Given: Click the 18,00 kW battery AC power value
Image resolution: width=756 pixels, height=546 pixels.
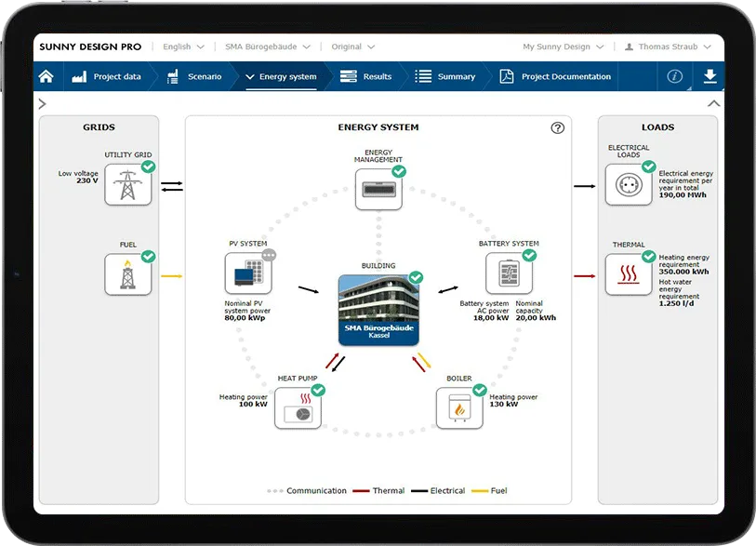Looking at the screenshot, I should pyautogui.click(x=491, y=318).
